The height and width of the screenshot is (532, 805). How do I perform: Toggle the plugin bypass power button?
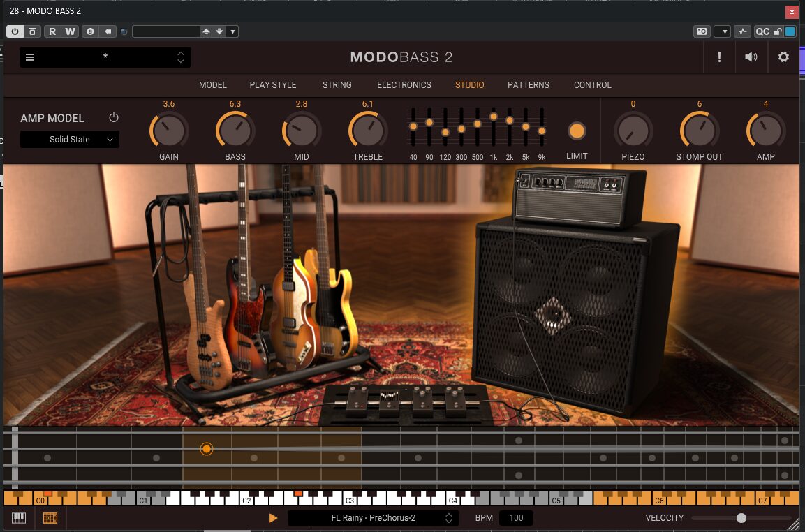[15, 31]
